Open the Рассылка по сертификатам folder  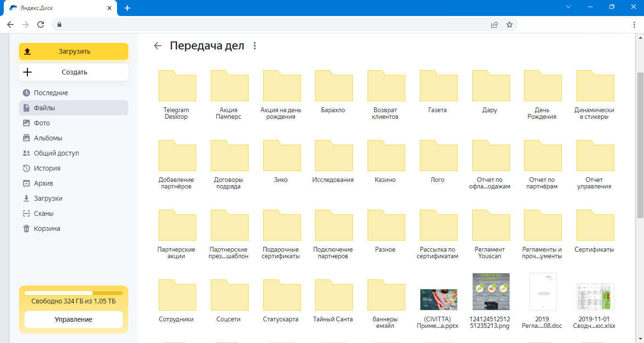[438, 225]
